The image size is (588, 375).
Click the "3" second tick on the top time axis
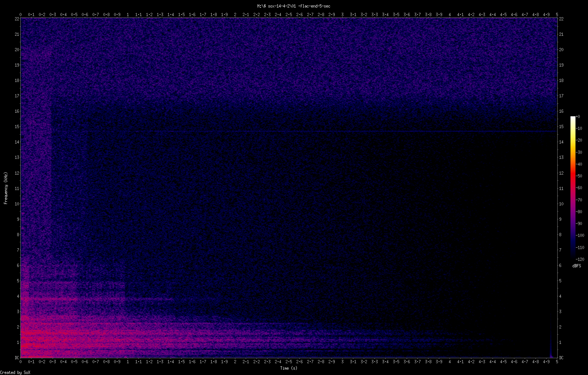(x=342, y=15)
